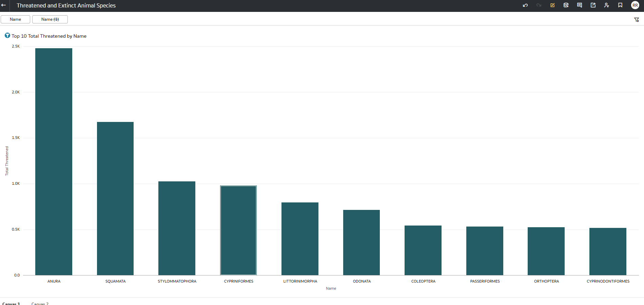Click the 0.5K y-axis tick label
This screenshot has height=305, width=644.
(x=16, y=229)
